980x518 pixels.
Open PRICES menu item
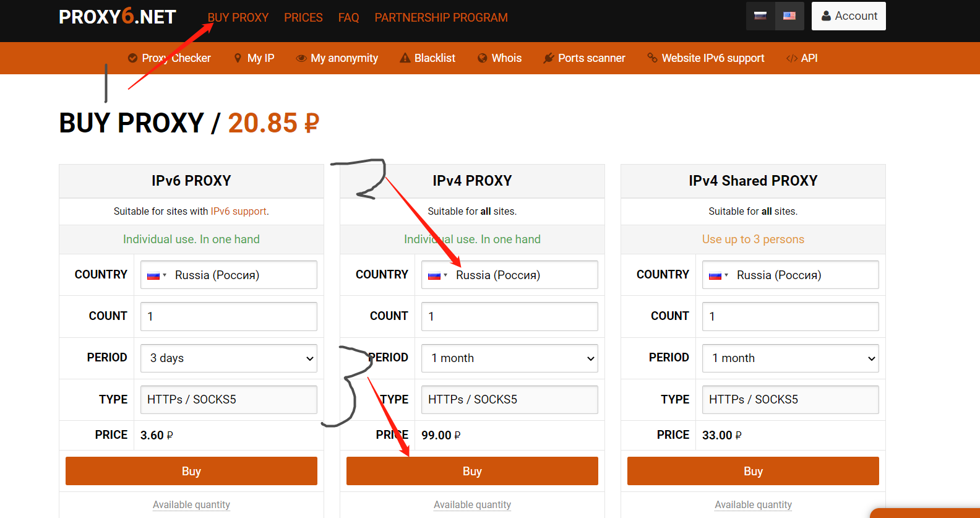pyautogui.click(x=303, y=17)
